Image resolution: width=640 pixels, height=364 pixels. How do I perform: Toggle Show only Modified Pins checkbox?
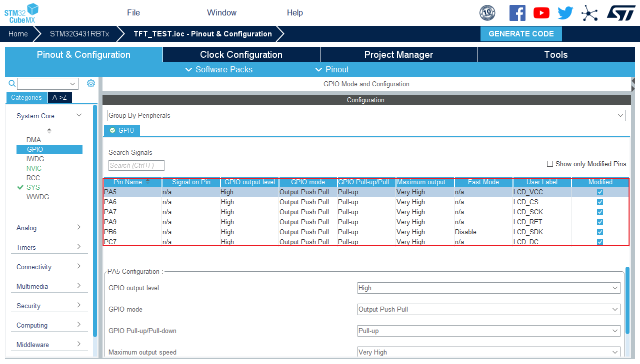[x=550, y=164]
